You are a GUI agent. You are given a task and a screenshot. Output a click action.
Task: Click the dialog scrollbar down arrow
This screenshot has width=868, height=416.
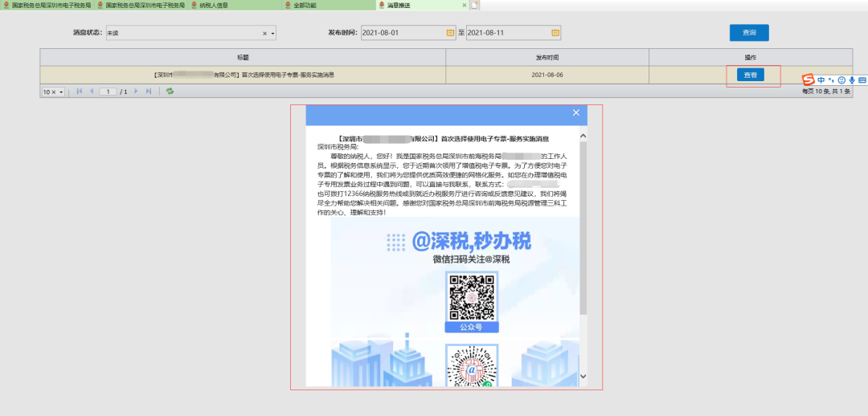(583, 376)
